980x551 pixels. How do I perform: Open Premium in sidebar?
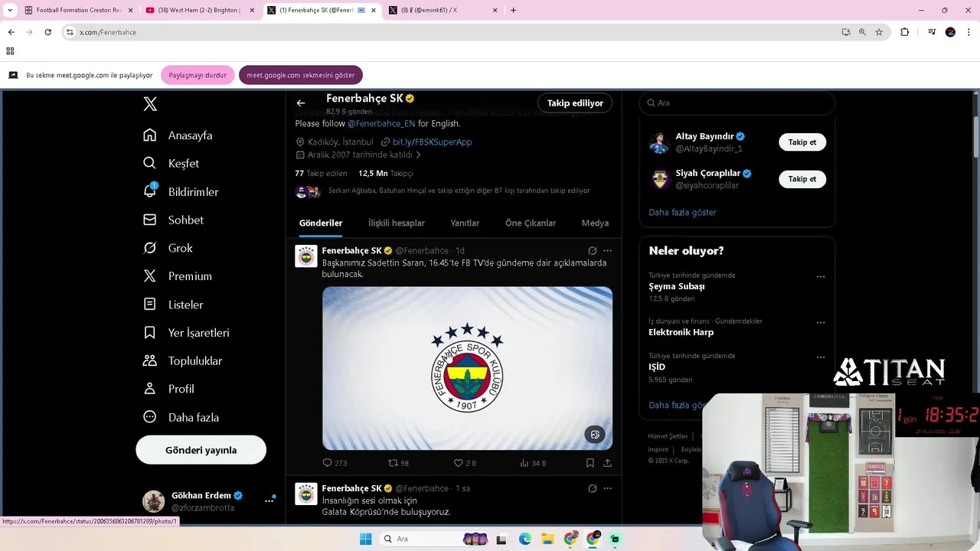(177, 276)
